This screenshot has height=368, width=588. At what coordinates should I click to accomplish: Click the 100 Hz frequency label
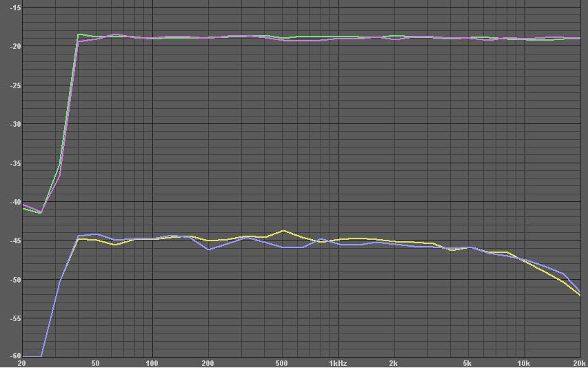[152, 363]
